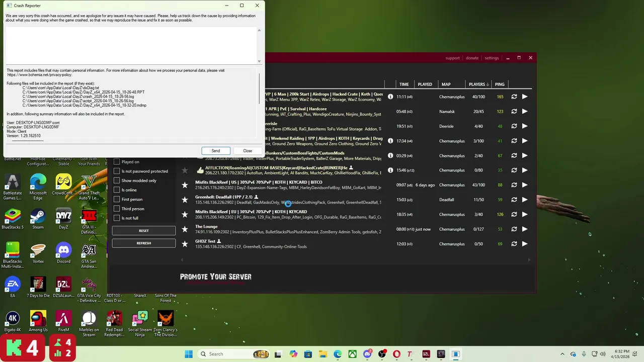Join the Misfits BlackReef US server
This screenshot has height=362, width=644.
click(525, 185)
